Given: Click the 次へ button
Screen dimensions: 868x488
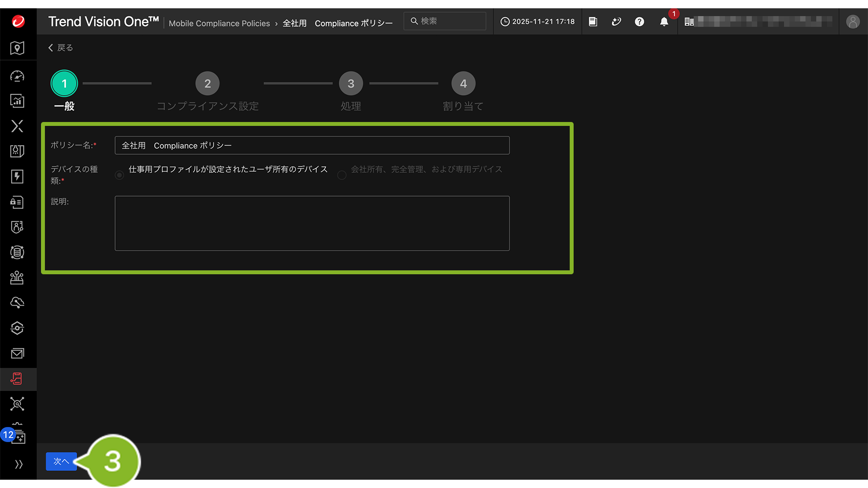Looking at the screenshot, I should (x=61, y=461).
